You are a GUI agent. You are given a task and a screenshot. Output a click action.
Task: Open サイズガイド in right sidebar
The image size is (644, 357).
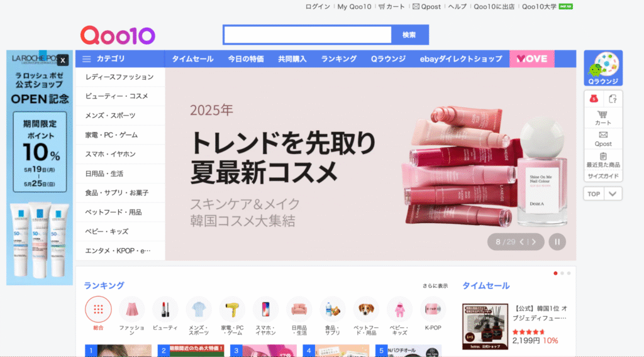[603, 176]
